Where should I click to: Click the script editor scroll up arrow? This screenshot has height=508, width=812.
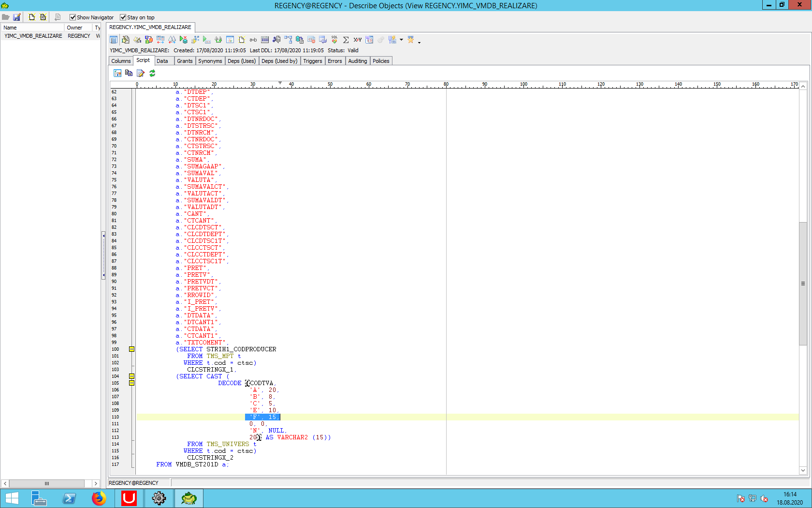(x=803, y=86)
